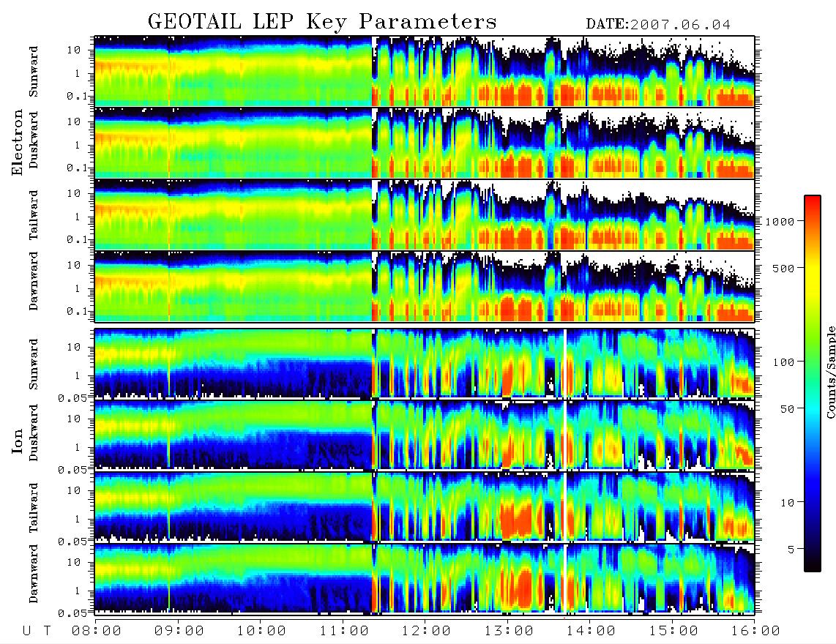The width and height of the screenshot is (836, 644).
Task: Select the Electron "Tailward" panel label
Action: (34, 214)
